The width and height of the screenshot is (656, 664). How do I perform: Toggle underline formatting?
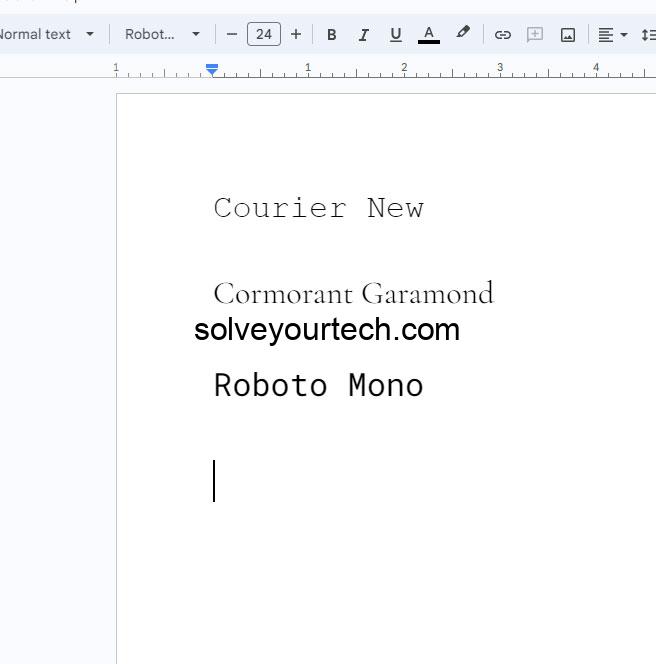point(396,34)
